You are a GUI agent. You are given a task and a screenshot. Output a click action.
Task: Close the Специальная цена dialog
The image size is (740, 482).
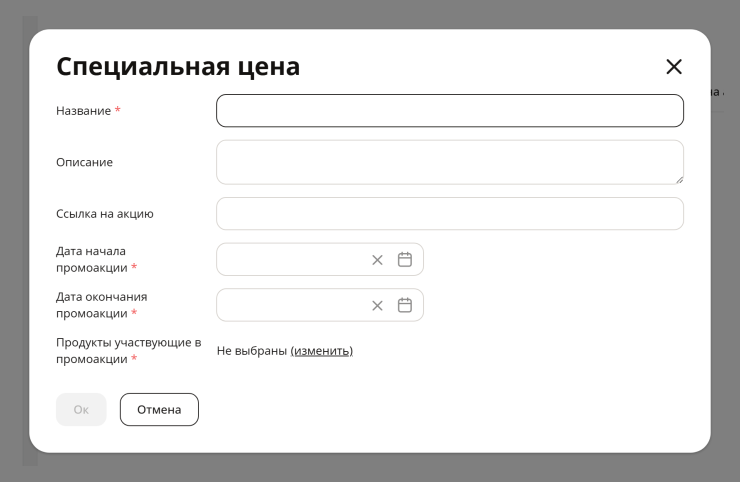pyautogui.click(x=674, y=67)
